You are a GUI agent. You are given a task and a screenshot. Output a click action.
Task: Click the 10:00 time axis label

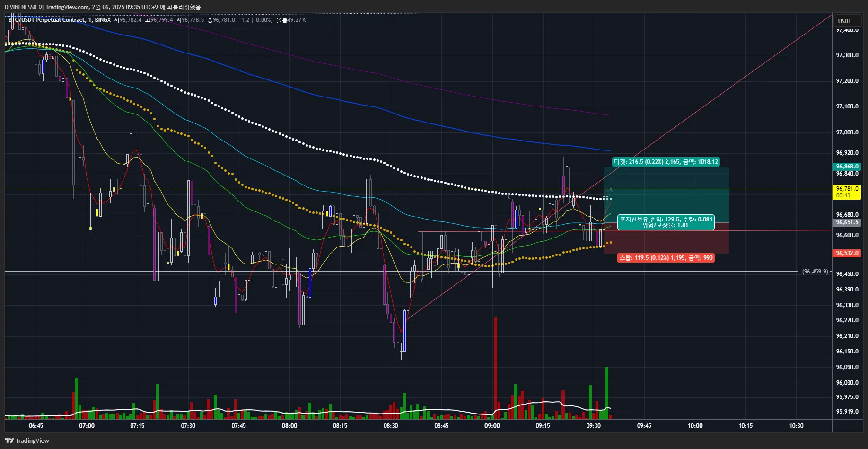pyautogui.click(x=695, y=426)
